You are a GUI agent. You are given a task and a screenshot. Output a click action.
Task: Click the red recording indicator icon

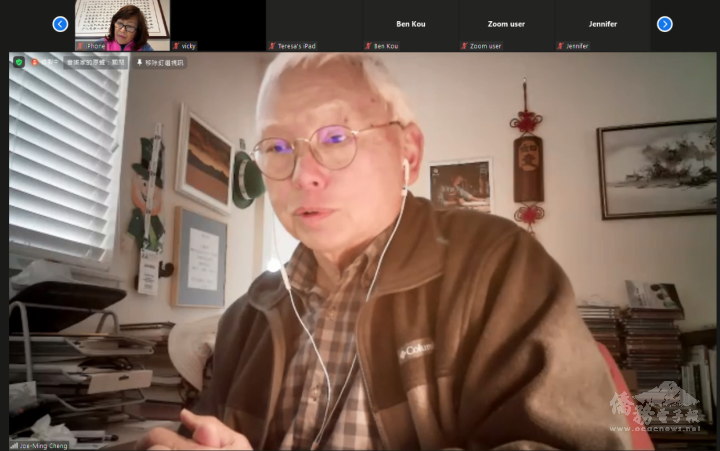coord(35,62)
